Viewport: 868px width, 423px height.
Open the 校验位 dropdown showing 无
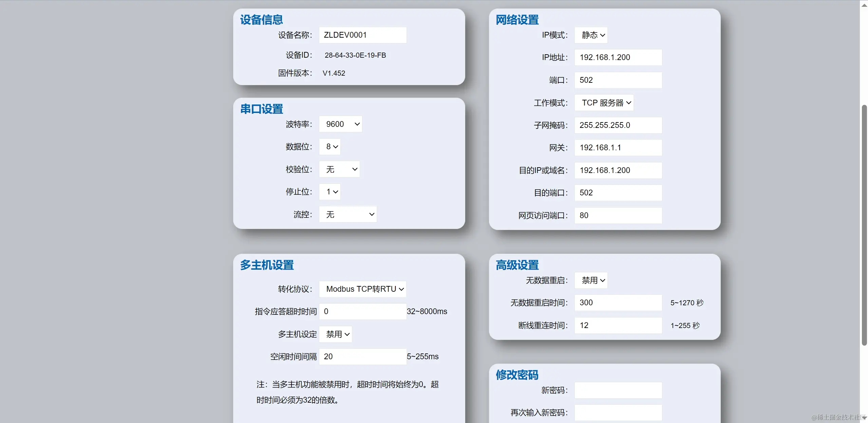click(339, 169)
